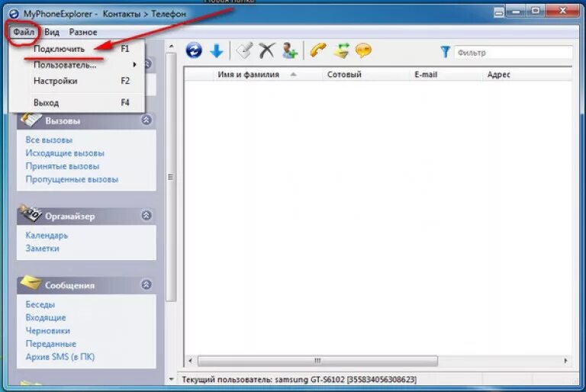Choose Подключить in the Файл menu
This screenshot has width=586, height=392.
pos(76,49)
